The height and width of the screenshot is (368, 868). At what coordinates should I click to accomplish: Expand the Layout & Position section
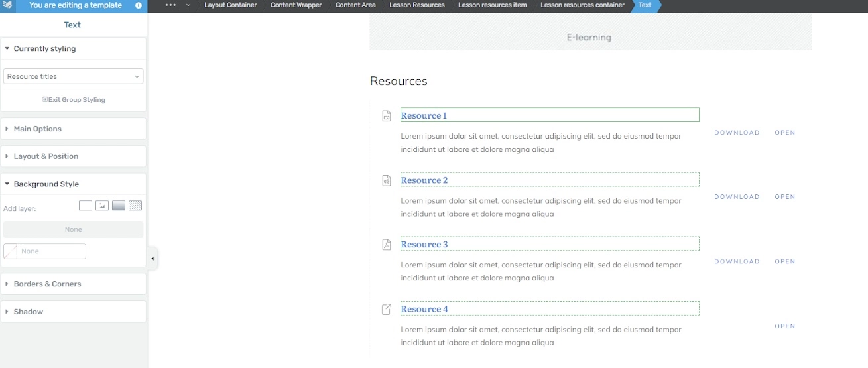74,156
